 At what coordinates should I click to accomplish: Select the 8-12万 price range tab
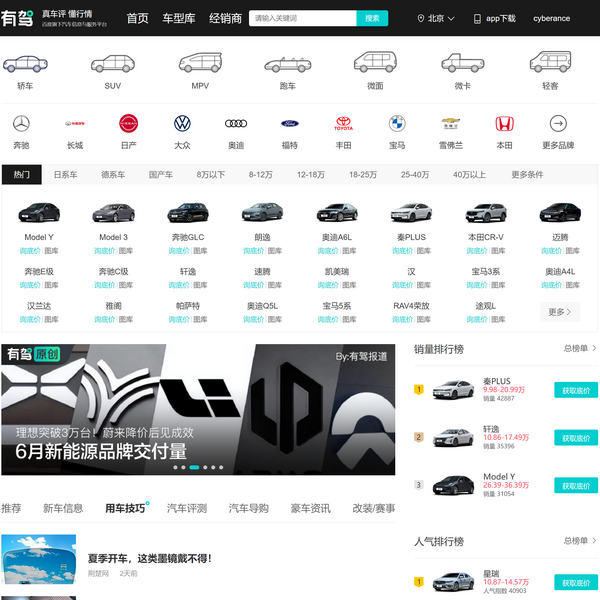pyautogui.click(x=261, y=174)
